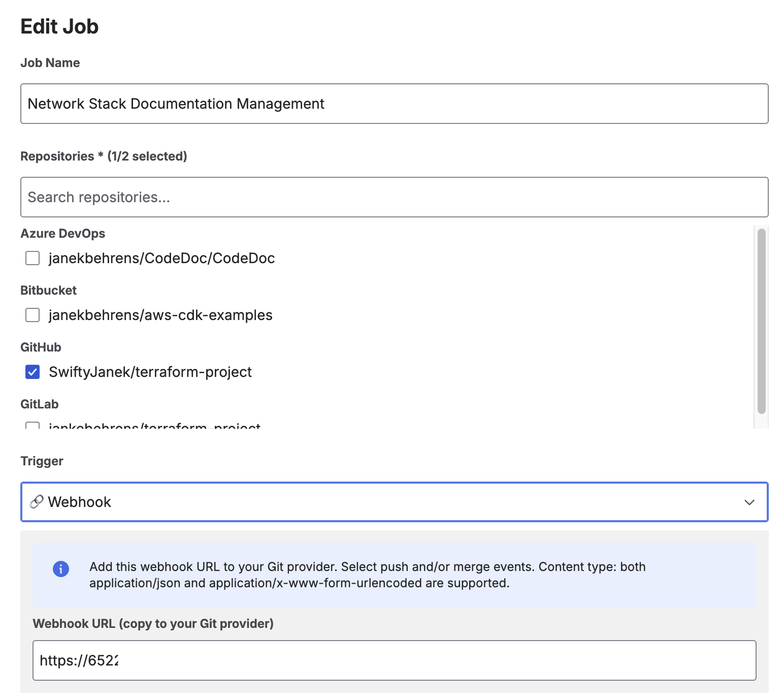
Task: Enable the janekbehrens/aws-cdk-examples repository
Action: pyautogui.click(x=32, y=315)
